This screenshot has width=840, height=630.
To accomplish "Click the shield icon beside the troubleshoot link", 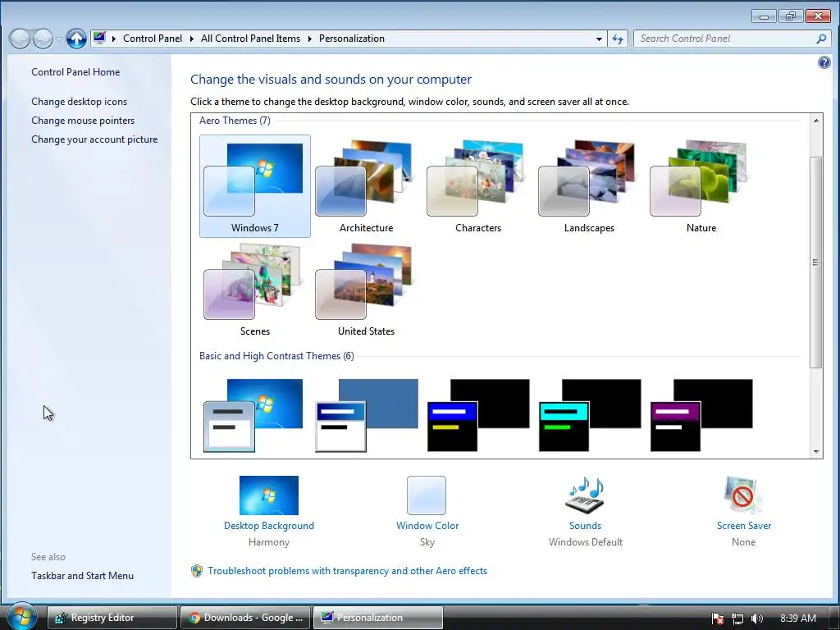I will pyautogui.click(x=197, y=571).
